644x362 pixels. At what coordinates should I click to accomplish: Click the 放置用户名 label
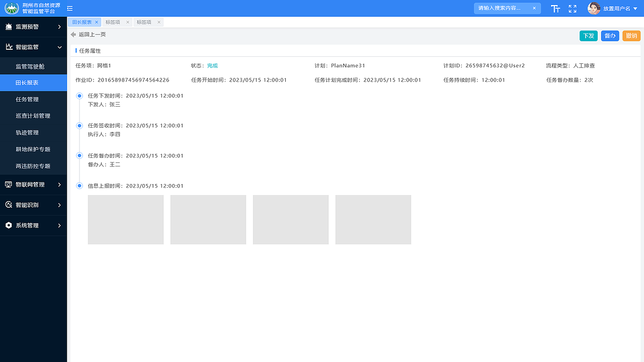click(617, 9)
